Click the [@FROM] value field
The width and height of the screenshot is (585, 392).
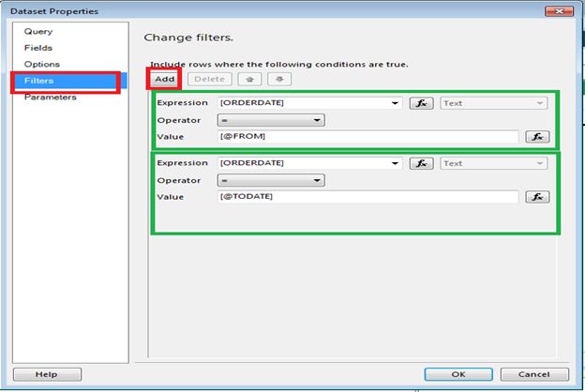pyautogui.click(x=367, y=137)
